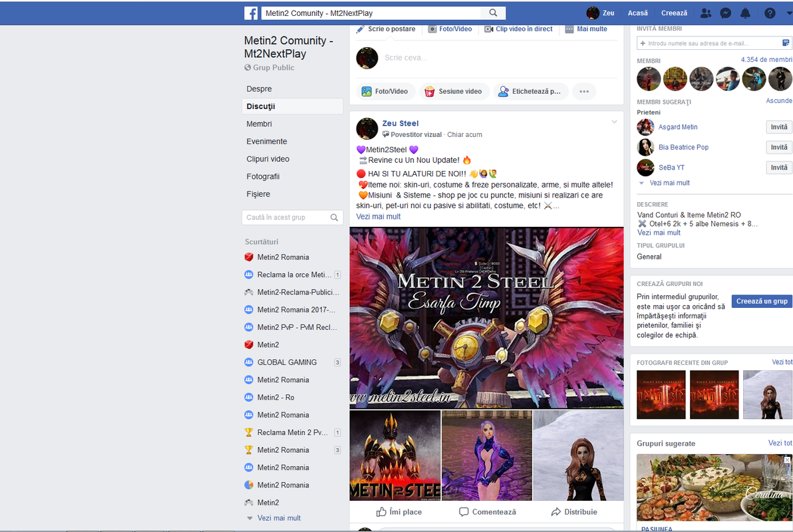This screenshot has height=532, width=793.
Task: Select Discuţii section
Action: click(292, 106)
